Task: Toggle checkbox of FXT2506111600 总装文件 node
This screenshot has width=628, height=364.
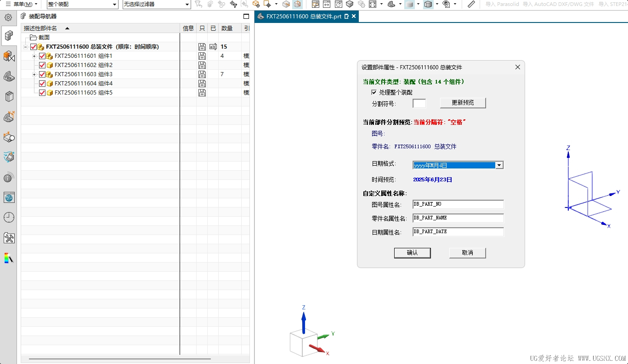Action: 34,47
